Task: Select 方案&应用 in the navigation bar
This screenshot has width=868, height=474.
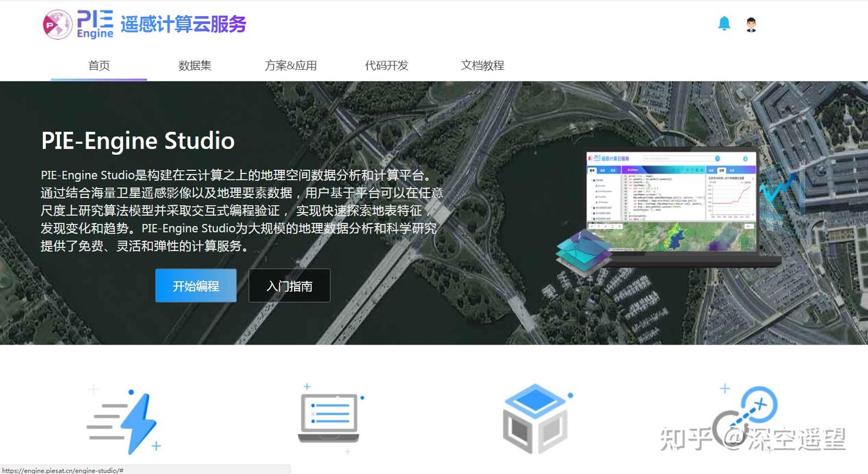Action: (290, 66)
